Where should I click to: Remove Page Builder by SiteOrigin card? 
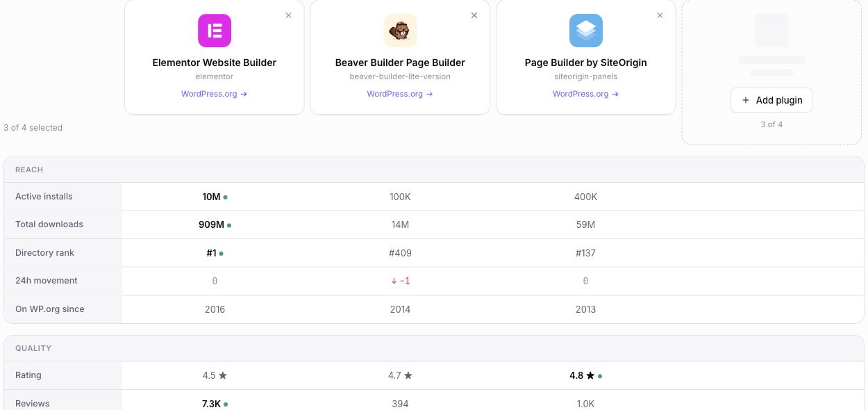660,15
